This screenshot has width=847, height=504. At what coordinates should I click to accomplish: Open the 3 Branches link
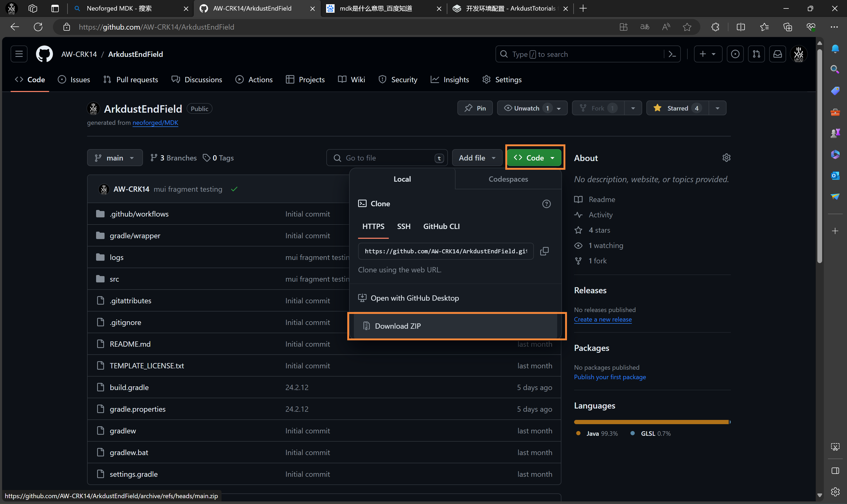pyautogui.click(x=174, y=158)
